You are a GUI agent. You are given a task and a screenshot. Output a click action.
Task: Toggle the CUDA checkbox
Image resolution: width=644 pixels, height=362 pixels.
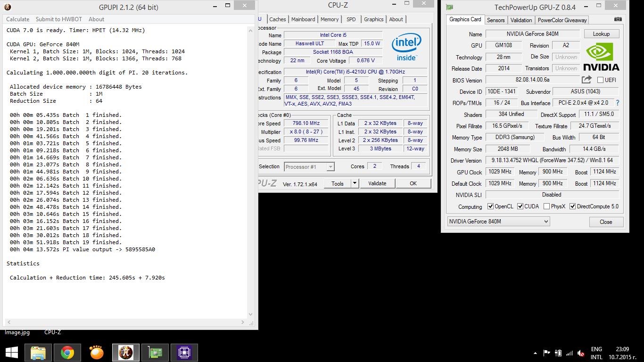[x=520, y=206]
